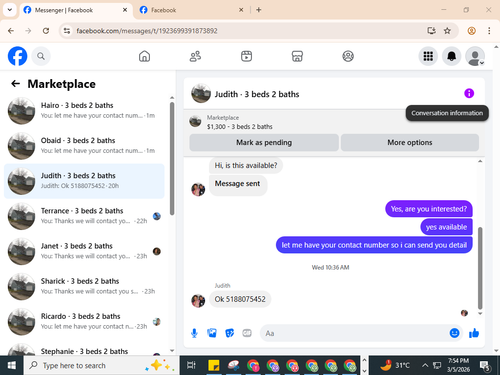Open the Windows notification center icon
Screen dimensions: 500x375
coord(485,366)
